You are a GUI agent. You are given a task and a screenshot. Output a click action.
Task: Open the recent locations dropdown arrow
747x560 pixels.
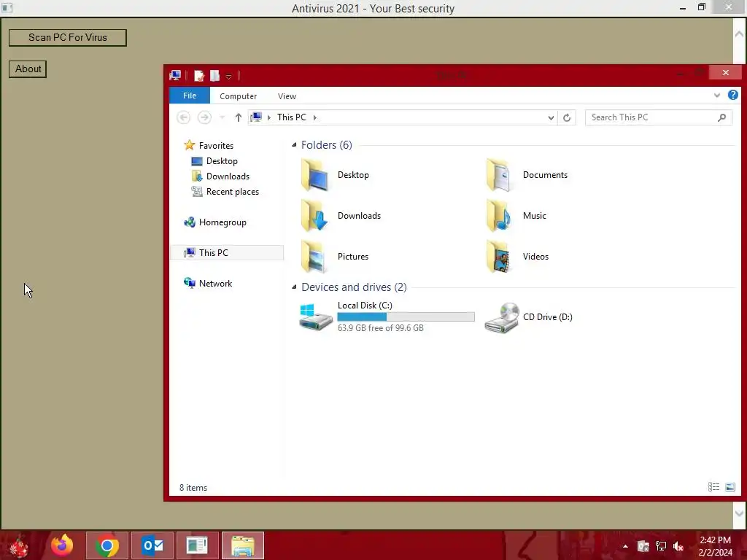(x=222, y=117)
